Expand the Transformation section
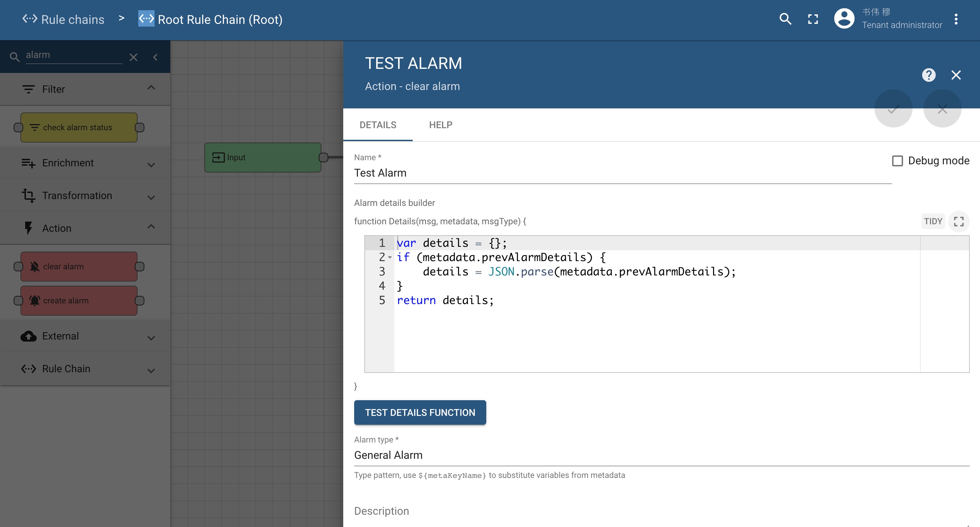Image resolution: width=980 pixels, height=527 pixels. (x=151, y=197)
